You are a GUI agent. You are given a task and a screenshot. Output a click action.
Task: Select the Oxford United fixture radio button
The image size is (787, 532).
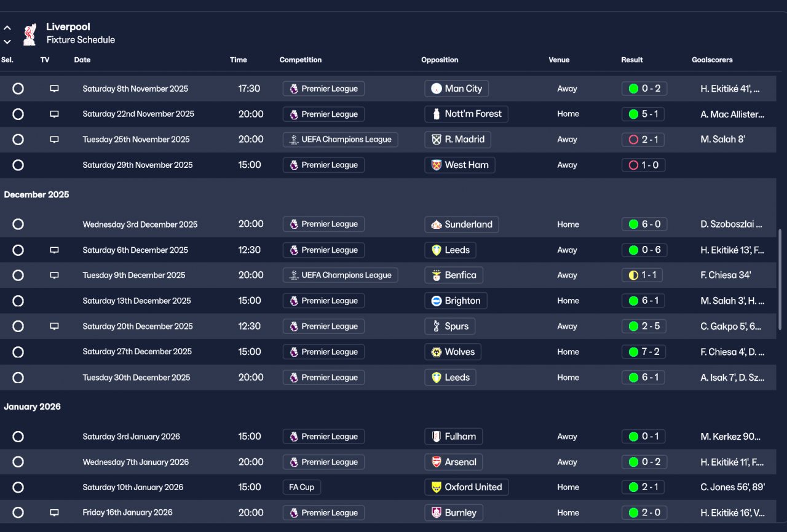click(18, 487)
